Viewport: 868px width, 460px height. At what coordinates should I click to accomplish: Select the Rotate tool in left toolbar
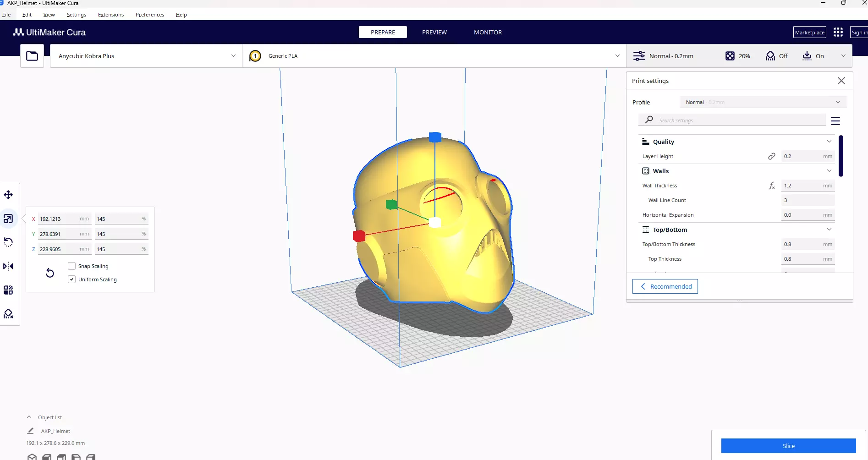coord(8,242)
